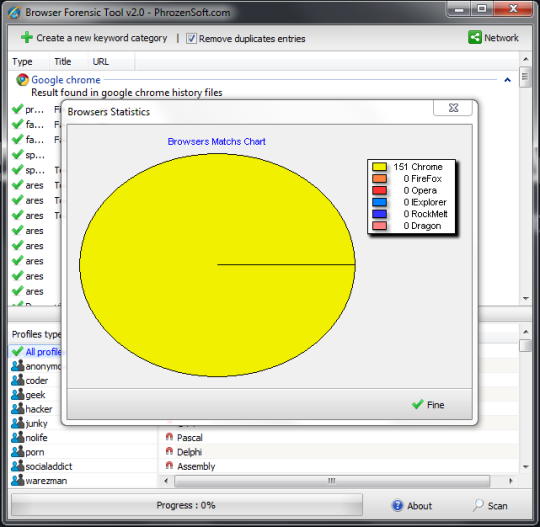Click the pink Dragon legend swatch
The width and height of the screenshot is (540, 527).
click(379, 226)
